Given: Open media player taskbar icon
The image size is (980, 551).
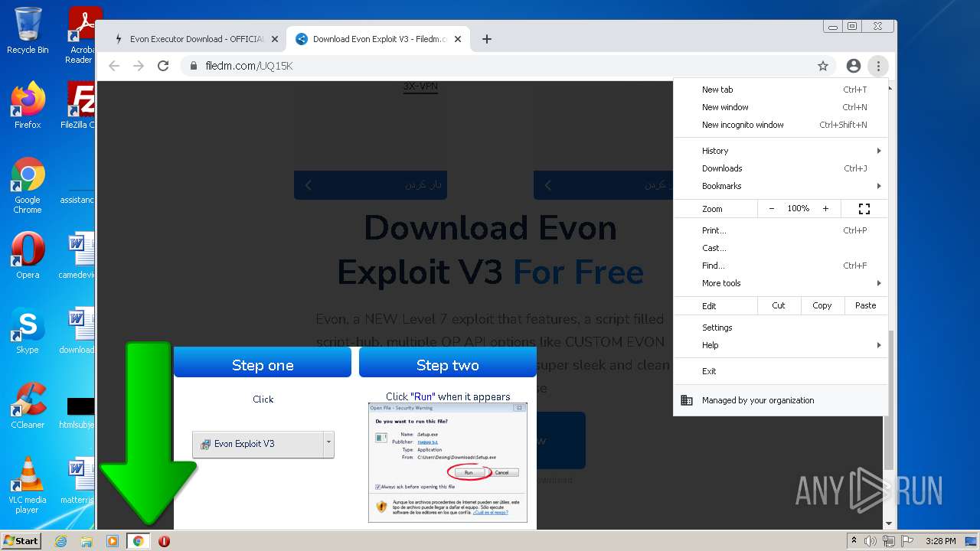Looking at the screenshot, I should (113, 541).
